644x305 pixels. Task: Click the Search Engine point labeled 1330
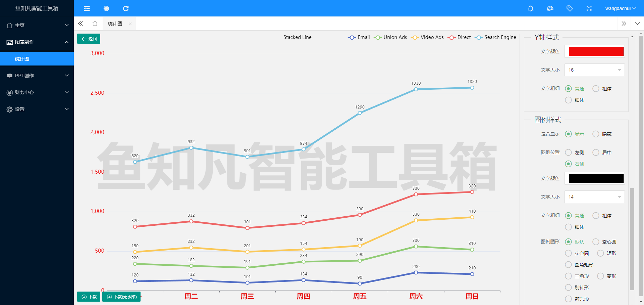416,89
